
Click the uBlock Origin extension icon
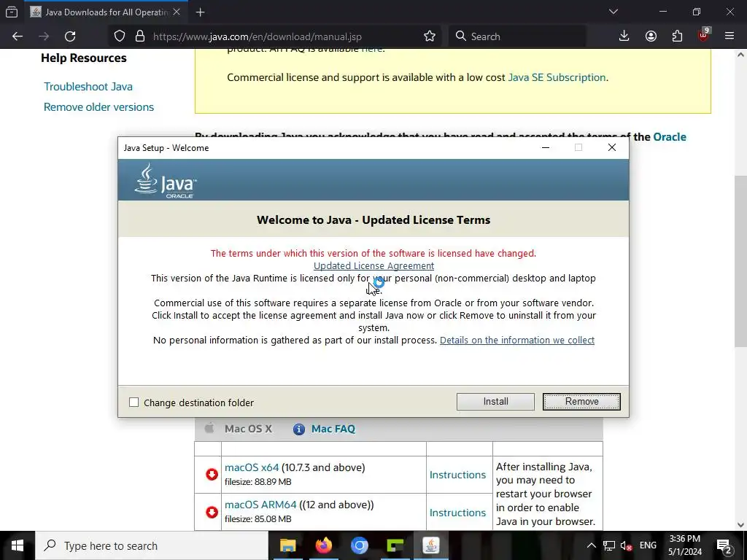pyautogui.click(x=704, y=35)
